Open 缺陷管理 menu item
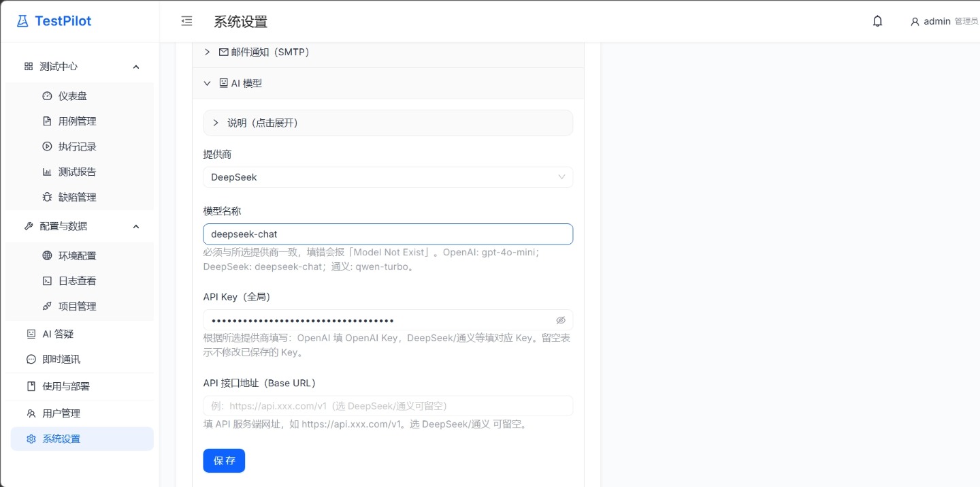The width and height of the screenshot is (980, 487). (x=80, y=197)
